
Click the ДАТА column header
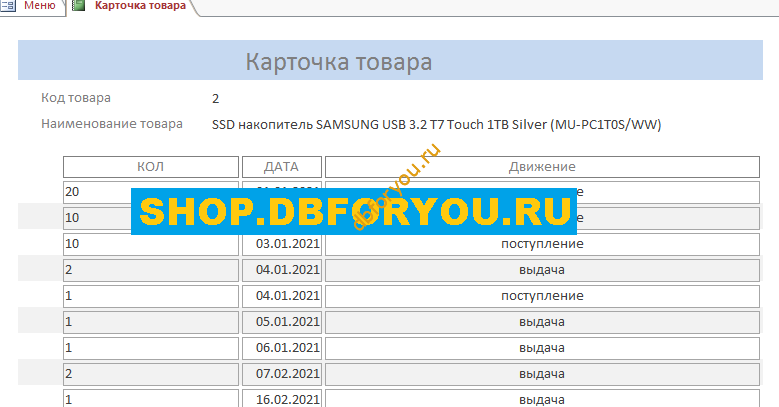(282, 167)
